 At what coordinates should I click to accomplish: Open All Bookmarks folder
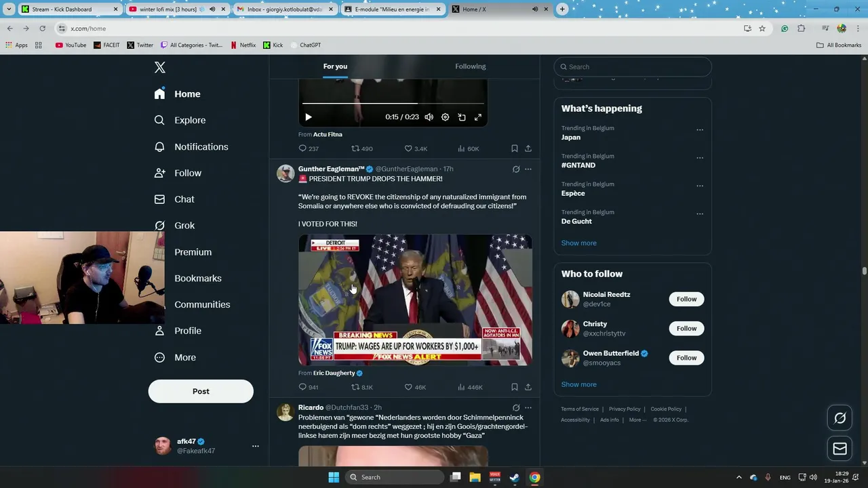coord(839,45)
